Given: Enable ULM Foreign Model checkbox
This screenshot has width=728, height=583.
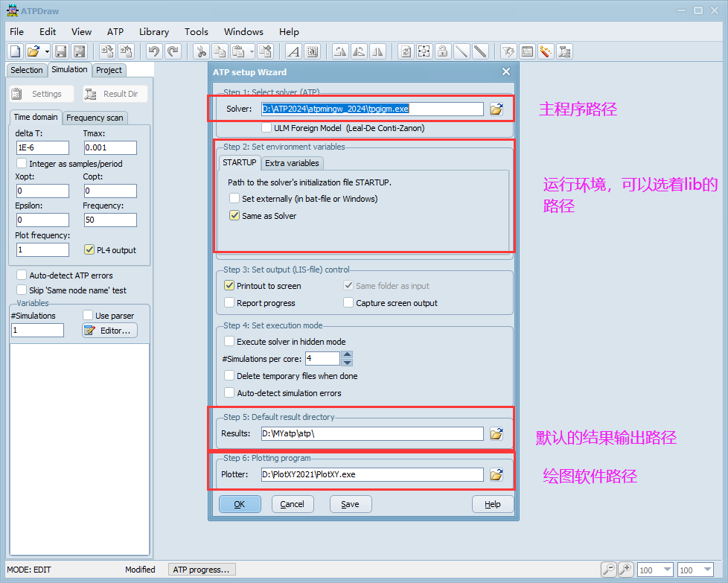Looking at the screenshot, I should coord(267,128).
